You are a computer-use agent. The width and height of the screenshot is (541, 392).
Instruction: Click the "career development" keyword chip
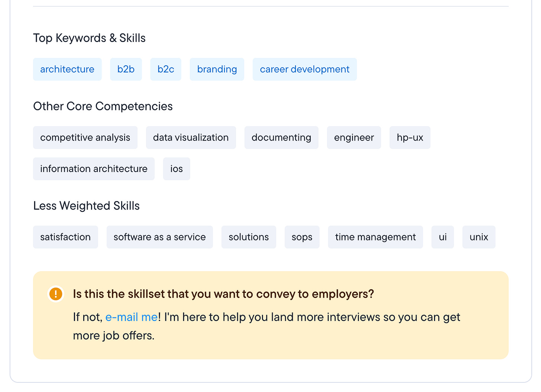[304, 69]
